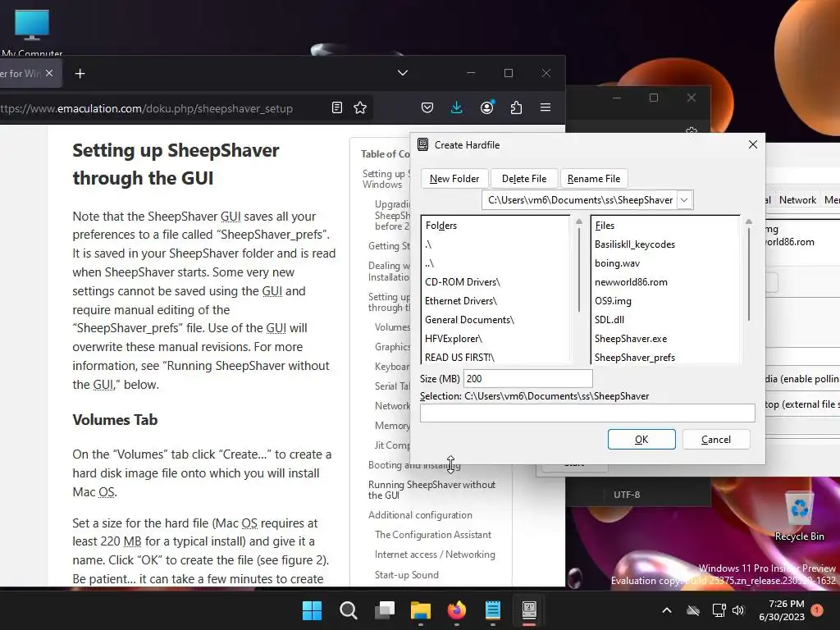Select the READ US FIRST!\ folder
Image resolution: width=840 pixels, height=630 pixels.
coord(459,358)
